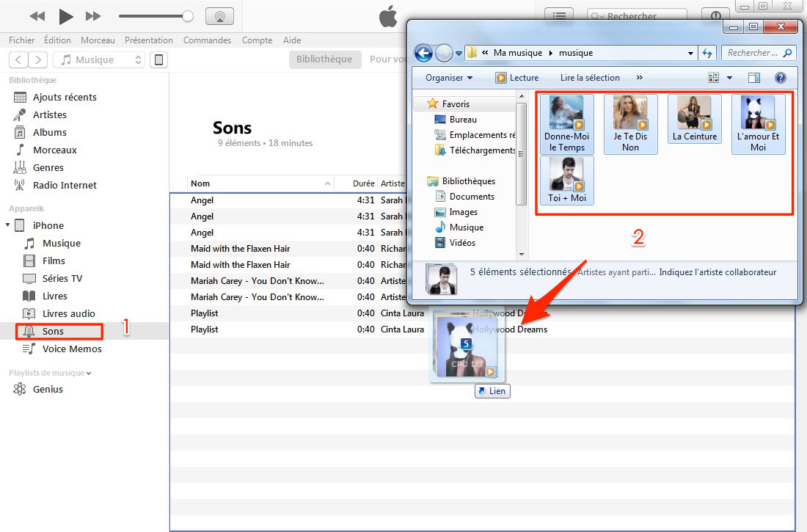
Task: Open the Musique media type dropdown
Action: (x=99, y=59)
